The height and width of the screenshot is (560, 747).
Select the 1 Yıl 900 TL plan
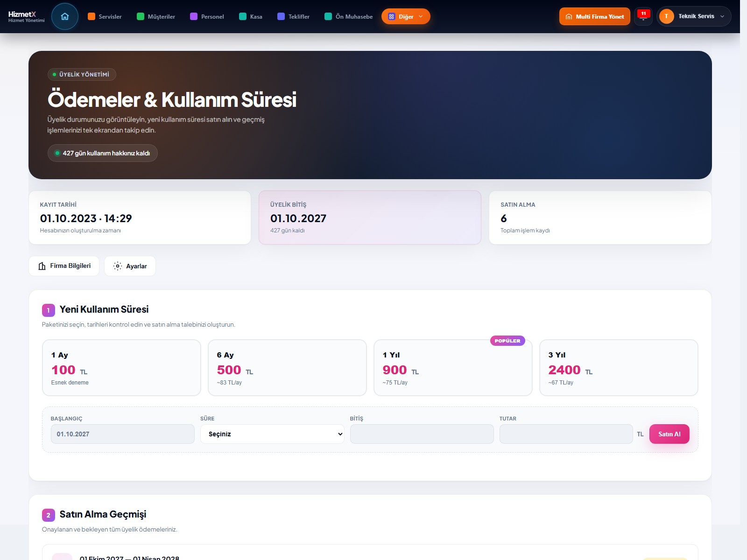(x=453, y=368)
